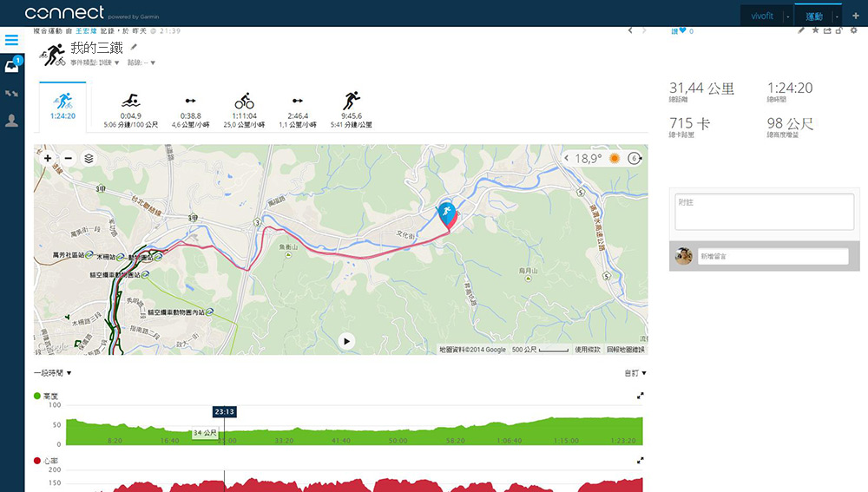Open the inbox notifications icon
Image resolution: width=868 pixels, height=492 pixels.
(12, 65)
